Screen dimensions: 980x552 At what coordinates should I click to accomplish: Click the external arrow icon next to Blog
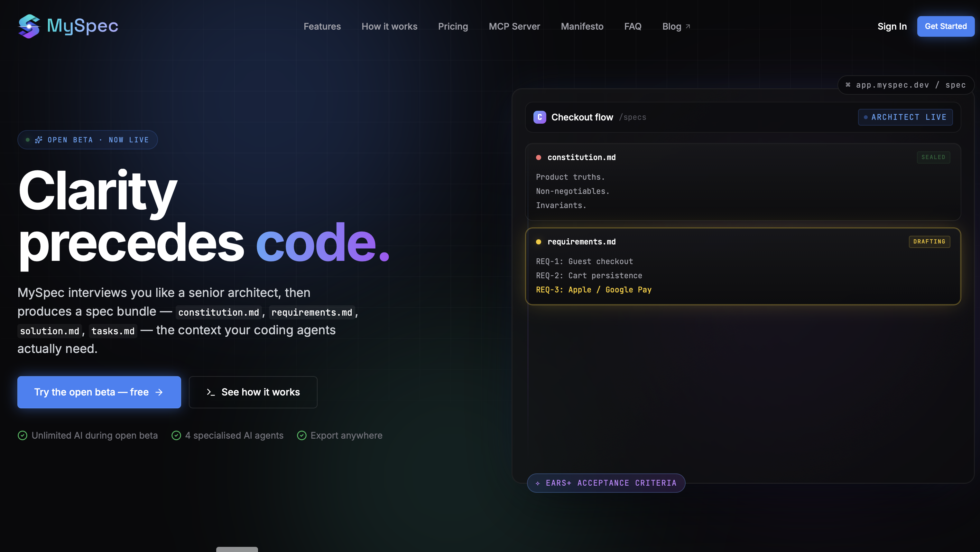688,26
